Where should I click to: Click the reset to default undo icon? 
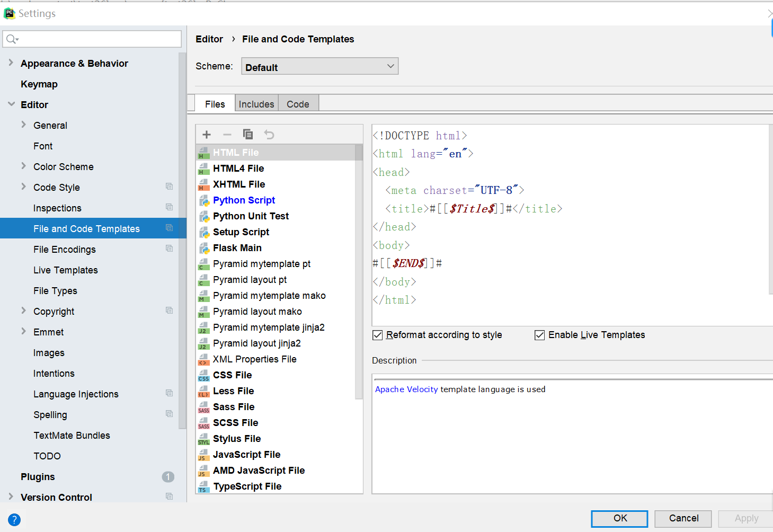(x=269, y=135)
